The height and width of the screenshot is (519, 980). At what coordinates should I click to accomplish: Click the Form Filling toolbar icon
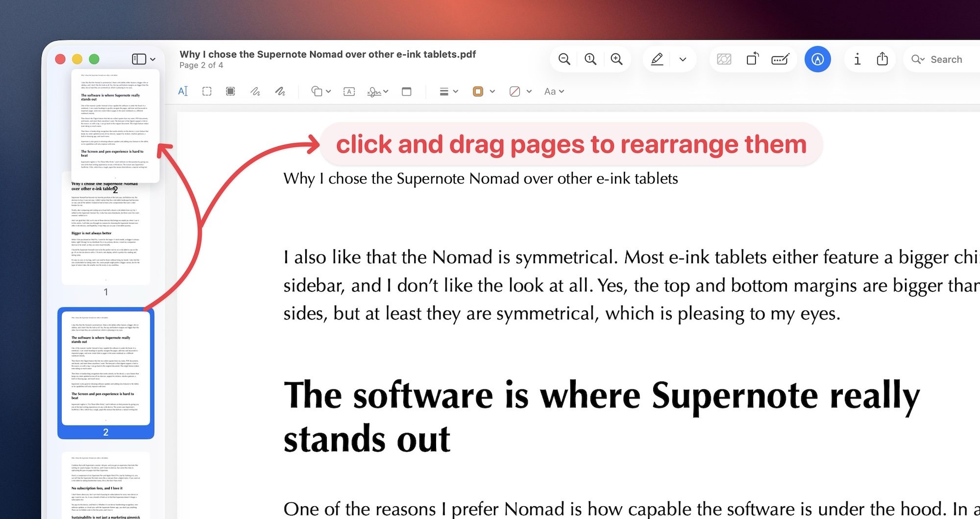[x=780, y=59]
